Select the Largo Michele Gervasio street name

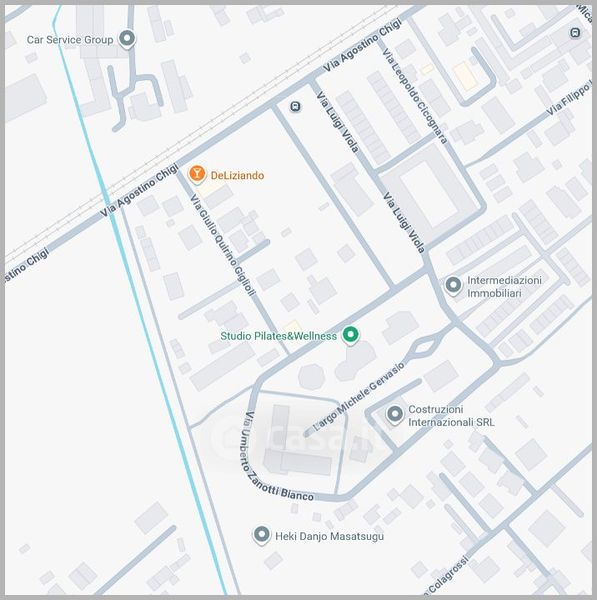(x=359, y=396)
